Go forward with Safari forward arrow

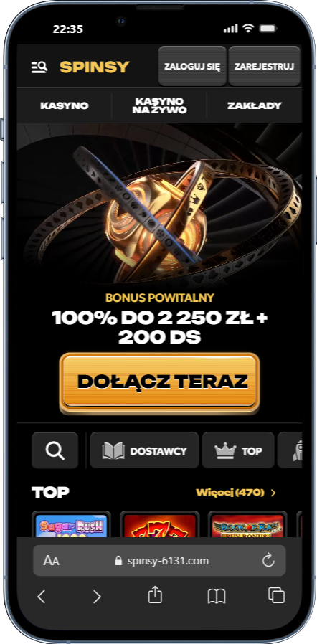pyautogui.click(x=97, y=597)
